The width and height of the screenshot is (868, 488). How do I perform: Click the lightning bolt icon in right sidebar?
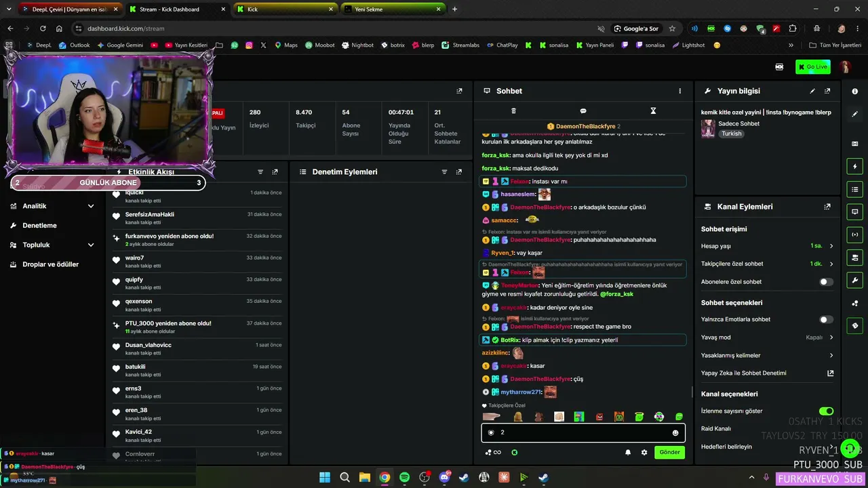[x=854, y=167]
